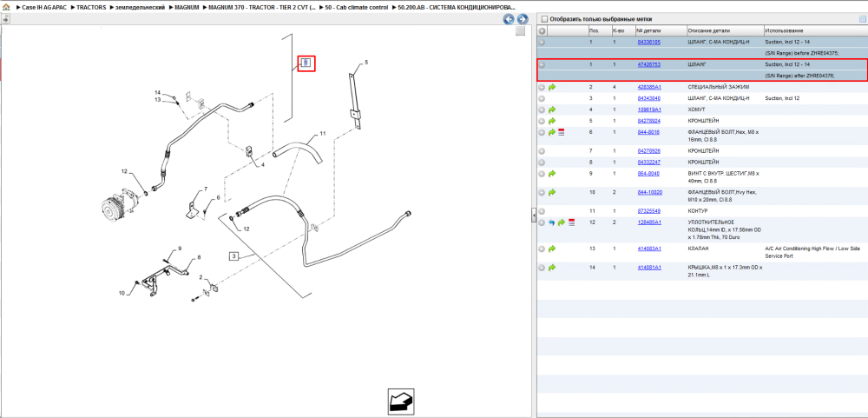868x418 pixels.
Task: Open the red list icon for part 128485A1
Action: click(x=571, y=222)
